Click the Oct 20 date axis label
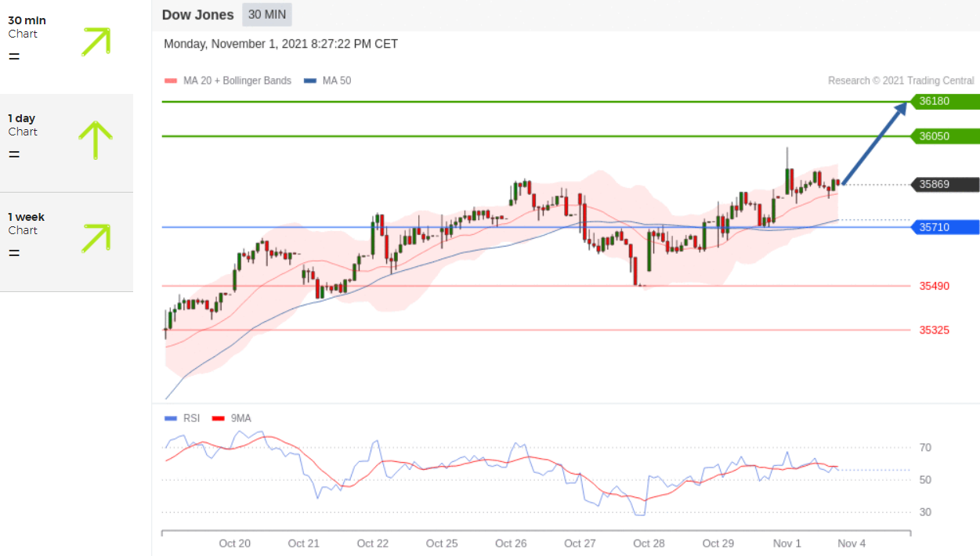This screenshot has height=556, width=980. [x=234, y=543]
